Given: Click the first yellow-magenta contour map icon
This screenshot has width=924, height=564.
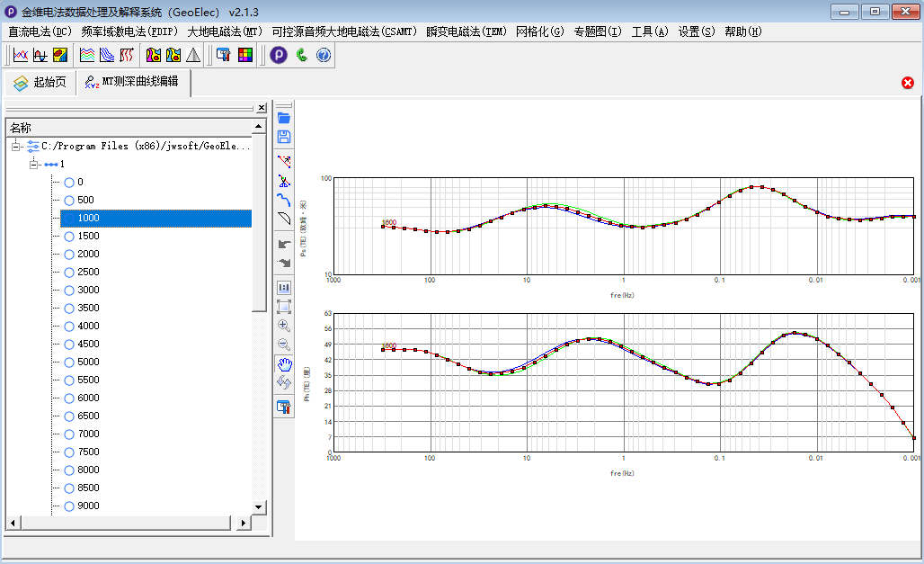Looking at the screenshot, I should click(x=153, y=55).
